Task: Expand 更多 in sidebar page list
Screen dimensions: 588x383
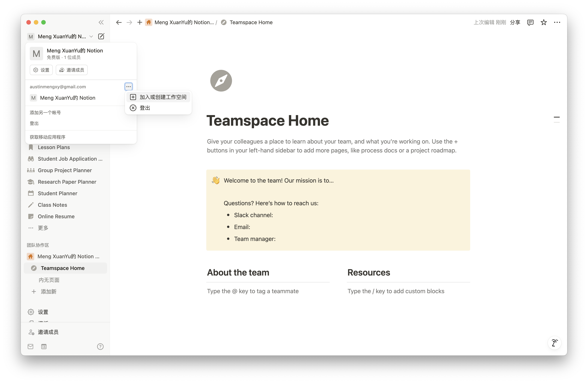Action: 43,228
